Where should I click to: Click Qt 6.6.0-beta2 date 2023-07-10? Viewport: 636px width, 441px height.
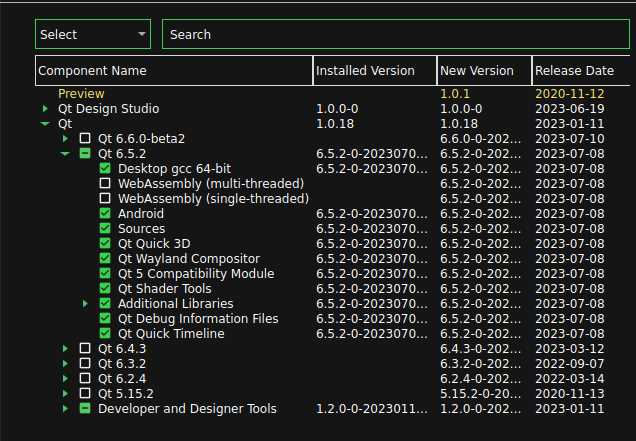tap(570, 139)
